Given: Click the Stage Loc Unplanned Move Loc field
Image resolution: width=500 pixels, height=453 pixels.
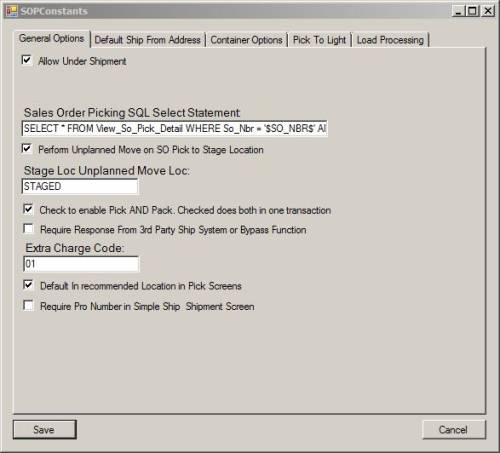Looking at the screenshot, I should tap(80, 186).
